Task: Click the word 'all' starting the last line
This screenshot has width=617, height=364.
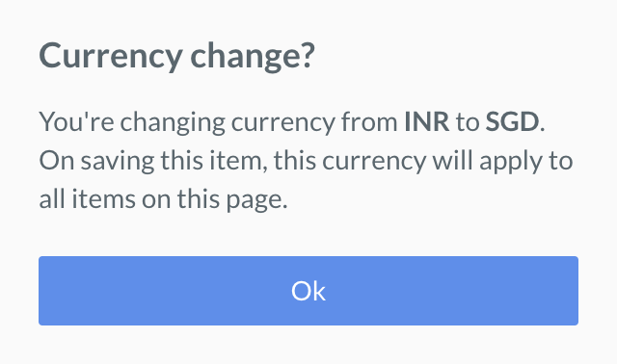Action: point(52,199)
